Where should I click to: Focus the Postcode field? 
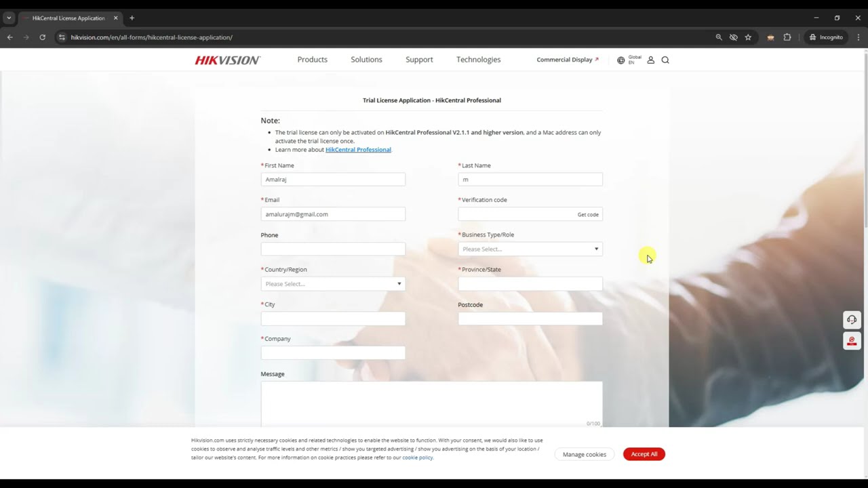point(530,319)
